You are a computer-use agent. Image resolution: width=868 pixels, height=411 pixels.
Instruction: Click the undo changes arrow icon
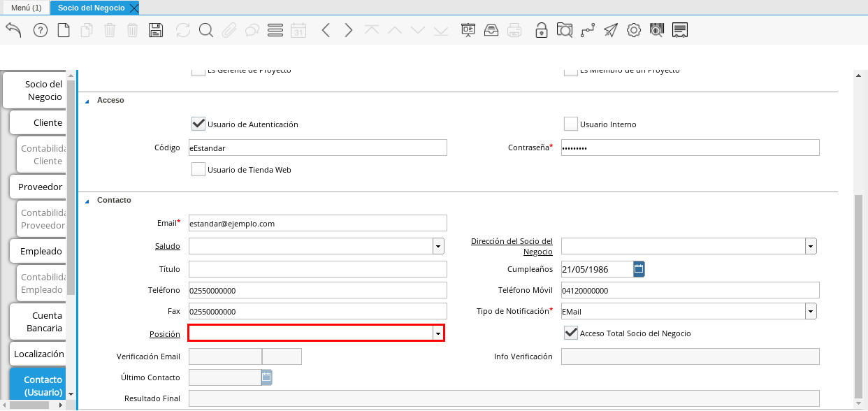click(x=13, y=30)
